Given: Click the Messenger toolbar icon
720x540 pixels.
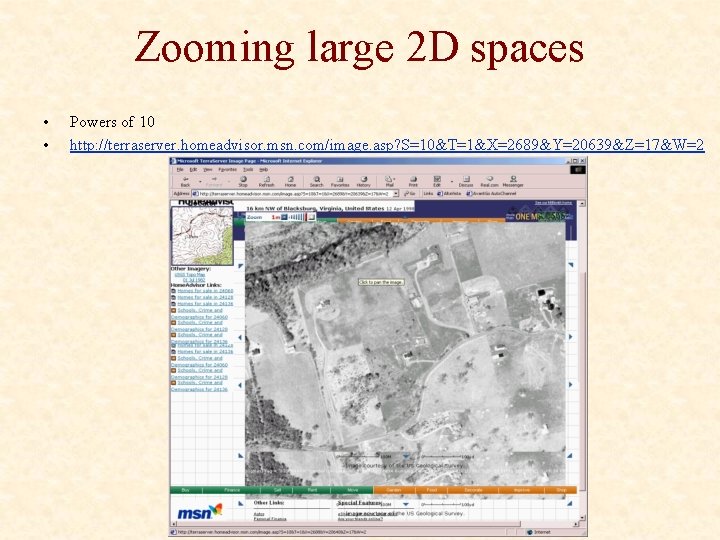Looking at the screenshot, I should click(x=513, y=181).
